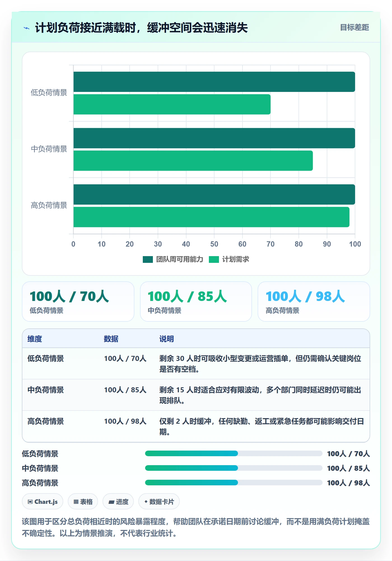Click table cell 100人 / 98人
This screenshot has width=392, height=561.
[x=125, y=421]
